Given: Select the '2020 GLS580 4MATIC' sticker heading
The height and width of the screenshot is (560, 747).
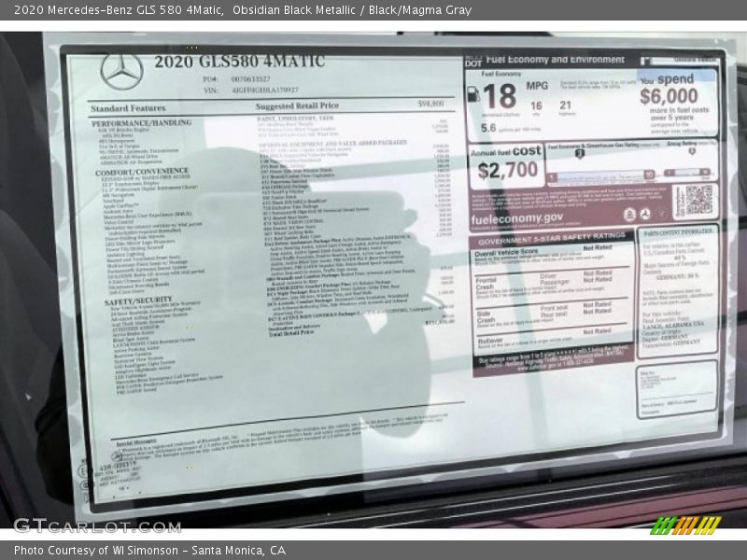Looking at the screenshot, I should click(x=239, y=62).
